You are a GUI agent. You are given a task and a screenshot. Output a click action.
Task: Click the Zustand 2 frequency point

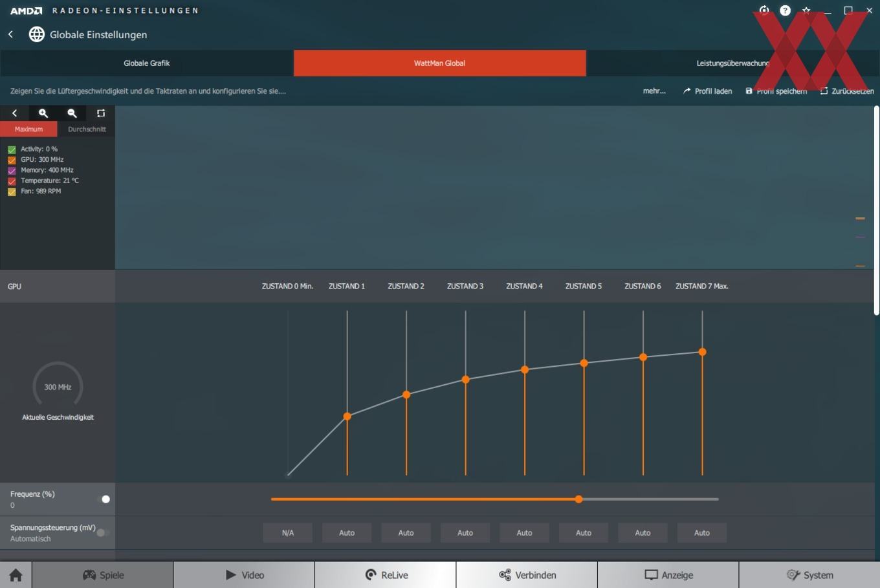[x=406, y=395]
